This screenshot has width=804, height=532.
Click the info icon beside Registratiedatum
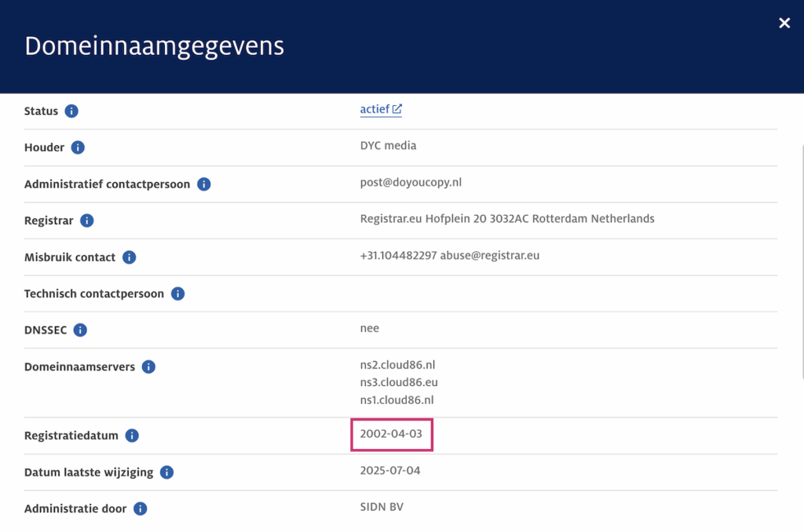132,435
